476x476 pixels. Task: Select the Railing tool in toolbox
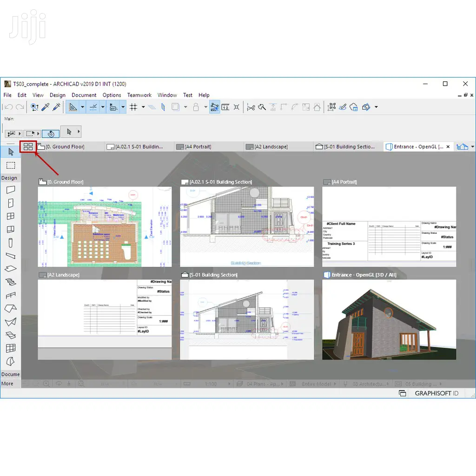[x=11, y=295]
